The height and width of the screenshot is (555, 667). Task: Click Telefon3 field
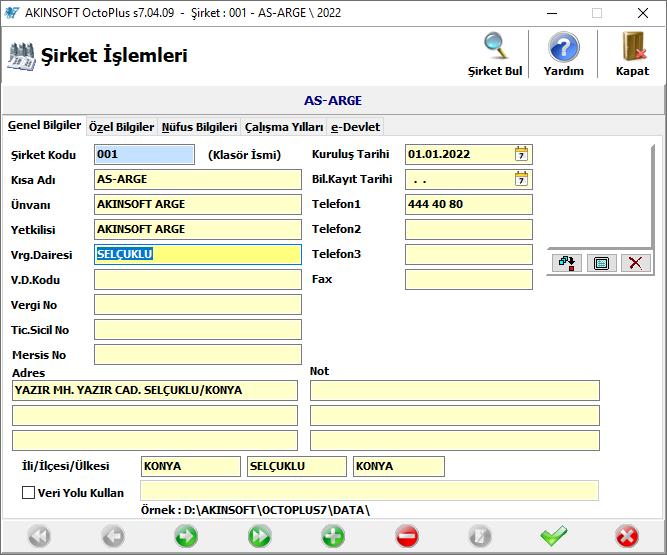[469, 254]
